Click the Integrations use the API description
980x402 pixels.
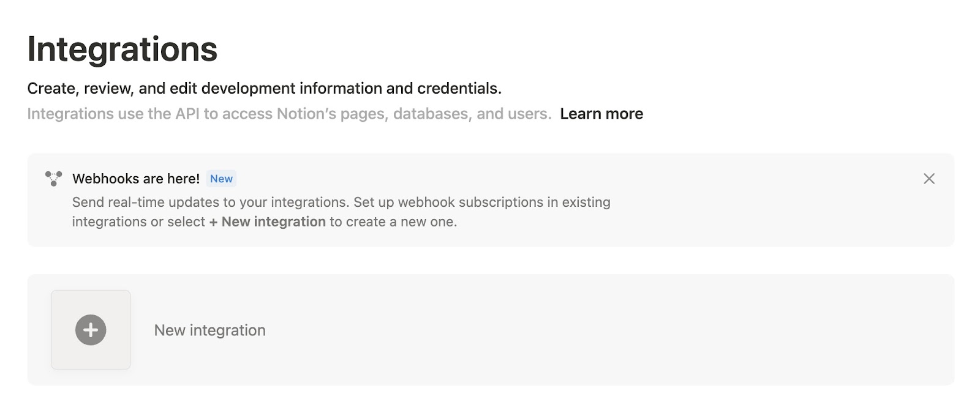coord(289,114)
